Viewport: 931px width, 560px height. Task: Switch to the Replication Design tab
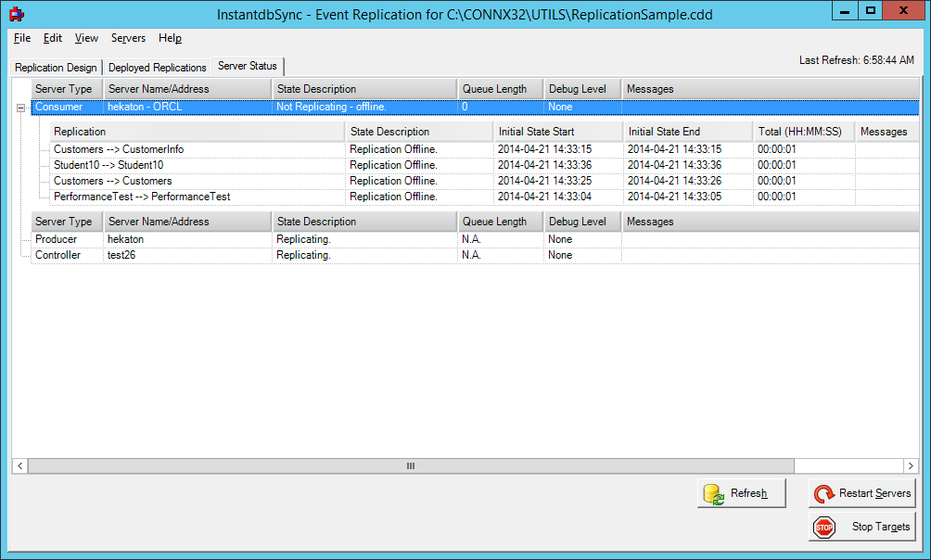click(x=56, y=67)
